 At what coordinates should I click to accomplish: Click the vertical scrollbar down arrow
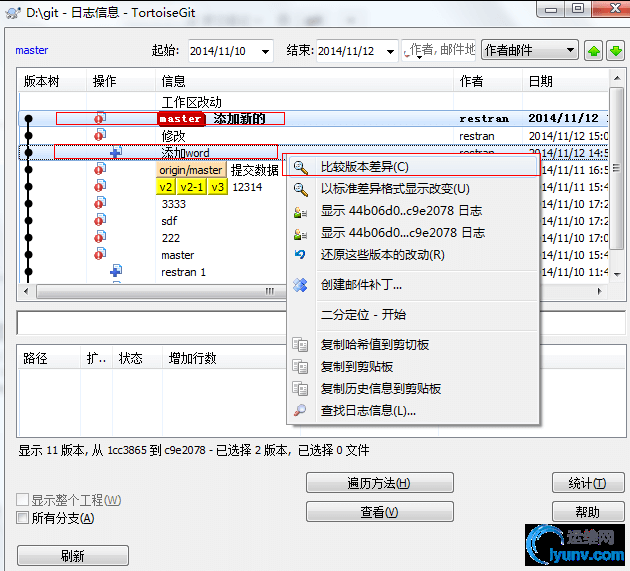(617, 274)
